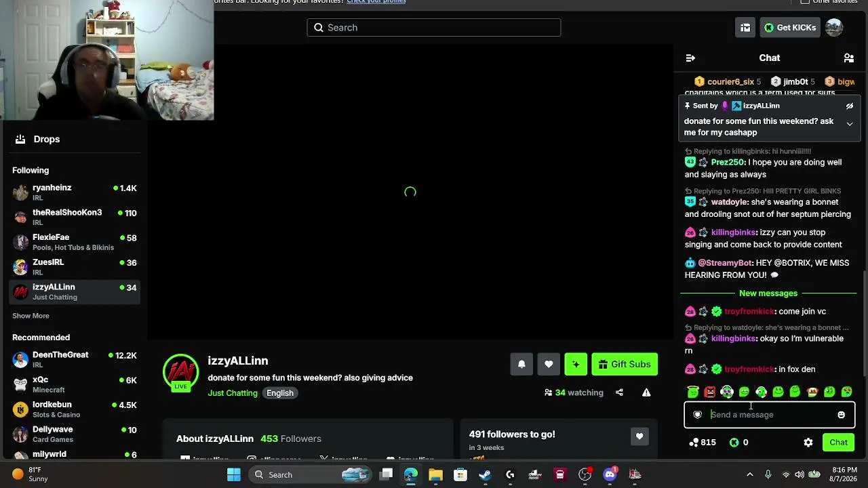This screenshot has height=488, width=868.
Task: Open the weather widget showing 81°F
Action: pos(31,475)
